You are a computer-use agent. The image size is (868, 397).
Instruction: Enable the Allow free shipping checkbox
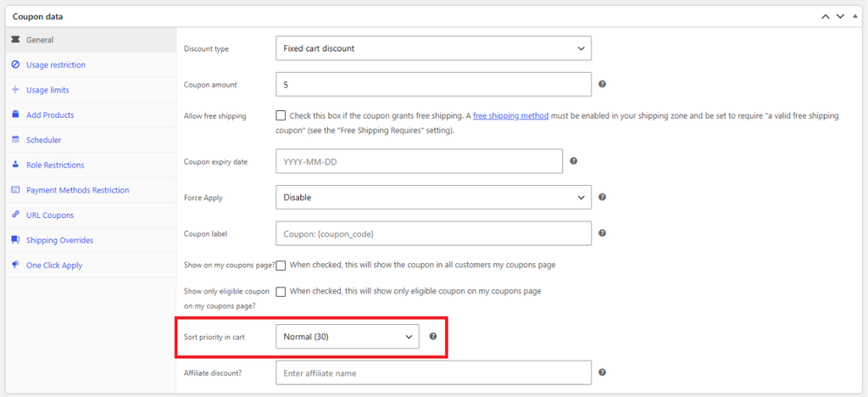[281, 115]
